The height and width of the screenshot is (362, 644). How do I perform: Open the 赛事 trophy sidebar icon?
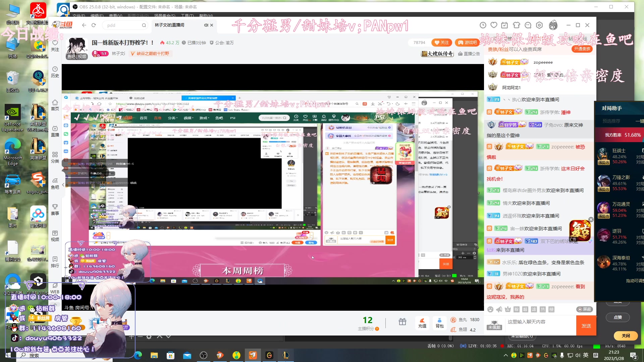55,209
